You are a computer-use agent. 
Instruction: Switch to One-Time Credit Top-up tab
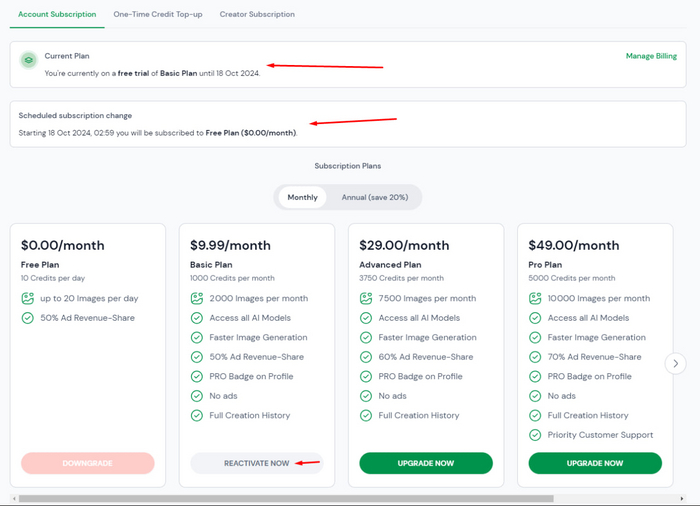click(158, 15)
